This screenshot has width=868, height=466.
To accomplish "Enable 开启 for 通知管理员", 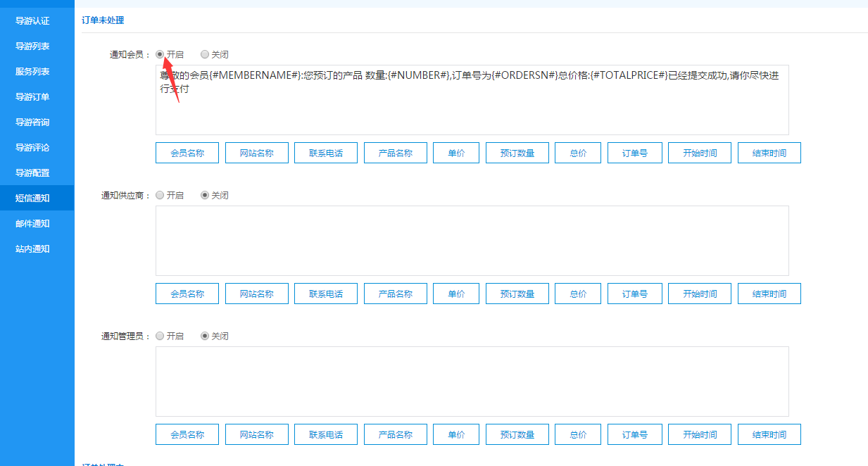I will pos(160,336).
